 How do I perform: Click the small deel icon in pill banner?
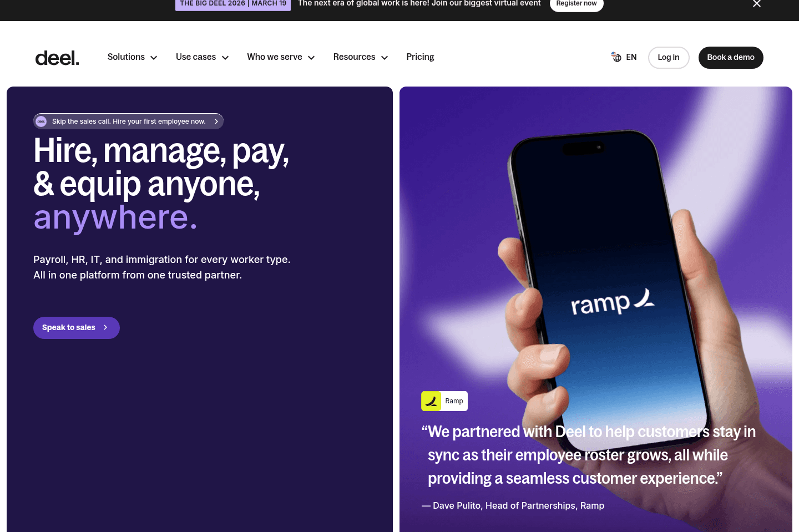coord(41,121)
